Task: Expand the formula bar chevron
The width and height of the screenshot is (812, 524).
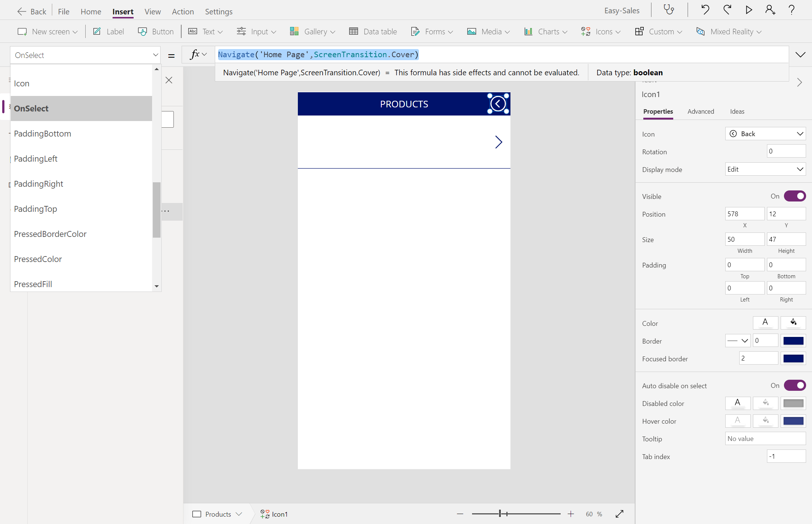Action: [800, 55]
